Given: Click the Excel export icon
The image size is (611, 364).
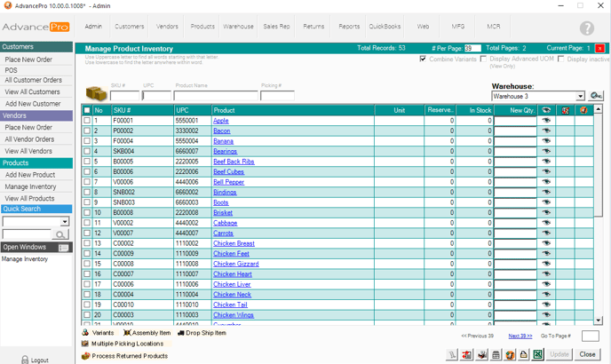Looking at the screenshot, I should click(x=538, y=354).
